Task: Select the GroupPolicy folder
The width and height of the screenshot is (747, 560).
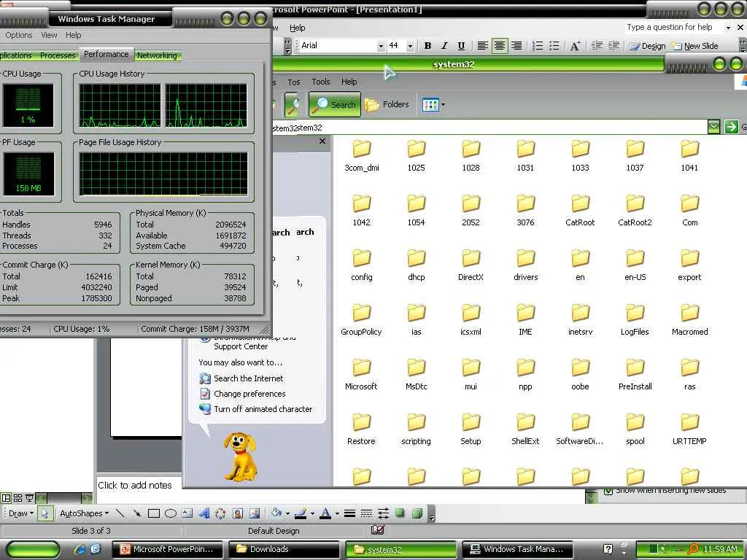Action: point(361,320)
